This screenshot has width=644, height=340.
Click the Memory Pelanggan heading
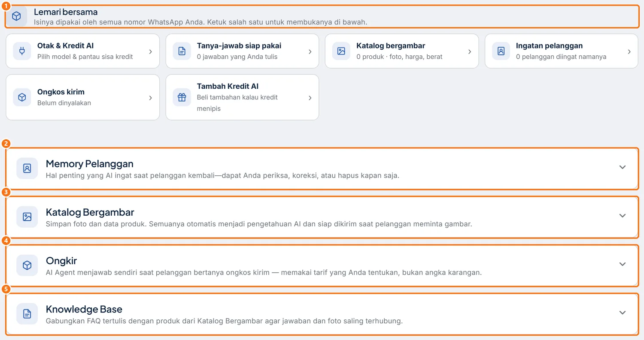(x=90, y=164)
